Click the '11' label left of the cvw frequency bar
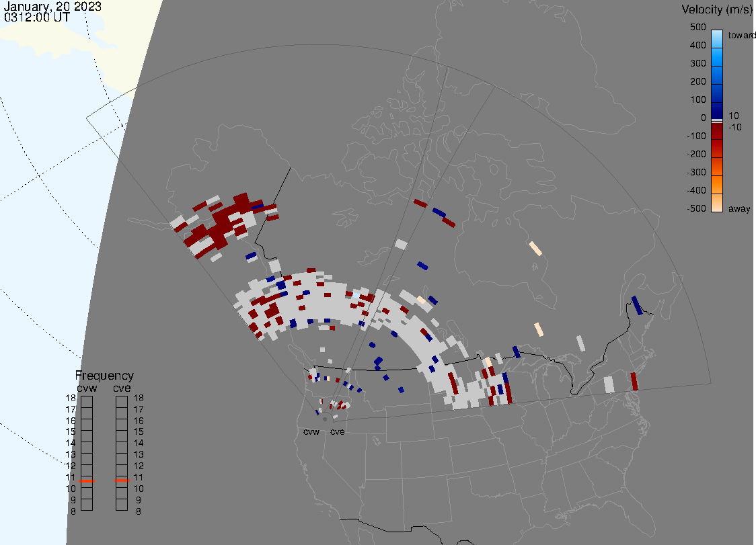Screen dimensions: 756x545 [x=71, y=477]
